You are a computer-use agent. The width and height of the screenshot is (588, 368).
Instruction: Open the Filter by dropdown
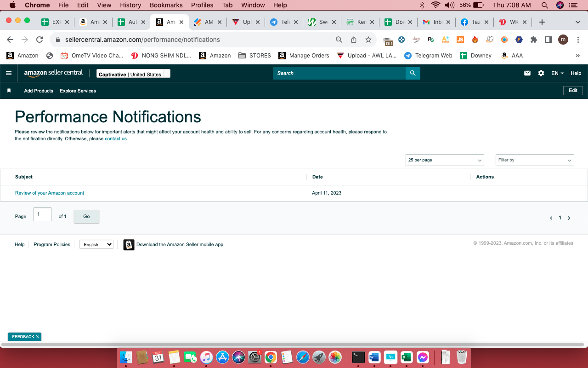pos(535,160)
